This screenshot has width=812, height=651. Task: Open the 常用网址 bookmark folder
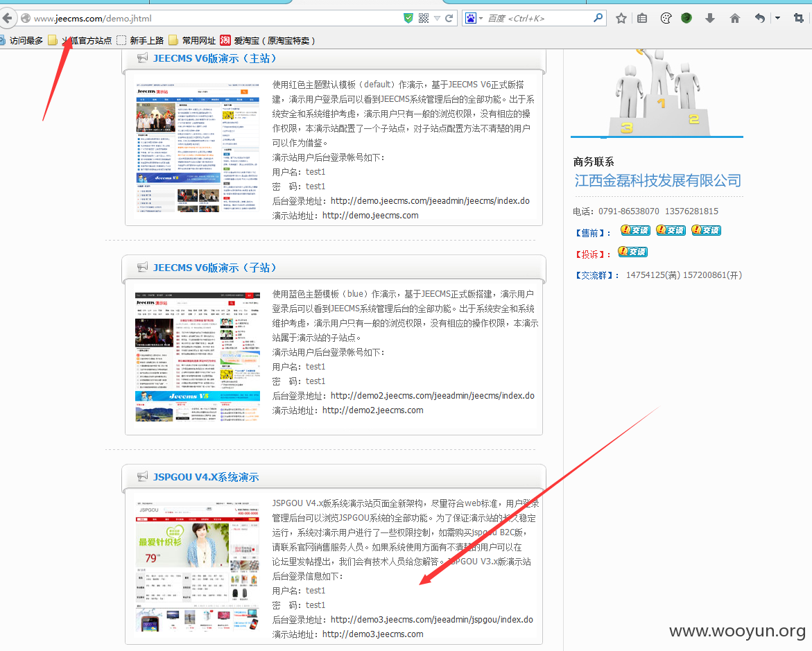[x=192, y=40]
